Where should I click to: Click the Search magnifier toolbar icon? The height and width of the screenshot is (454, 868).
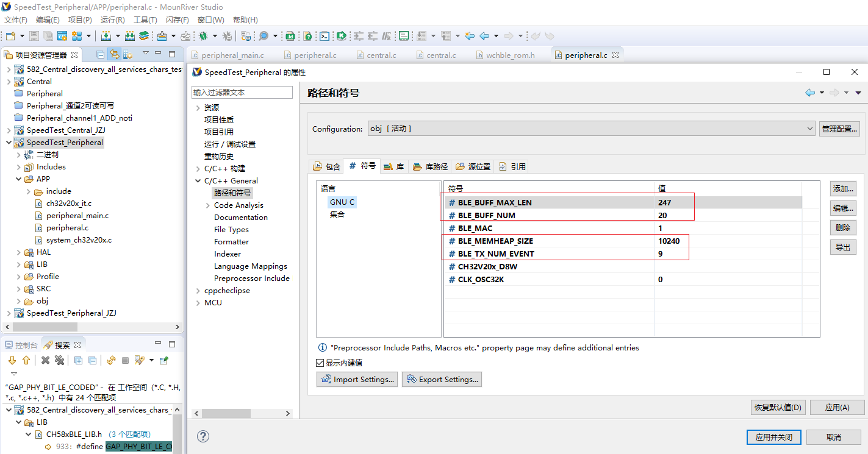pyautogui.click(x=264, y=36)
